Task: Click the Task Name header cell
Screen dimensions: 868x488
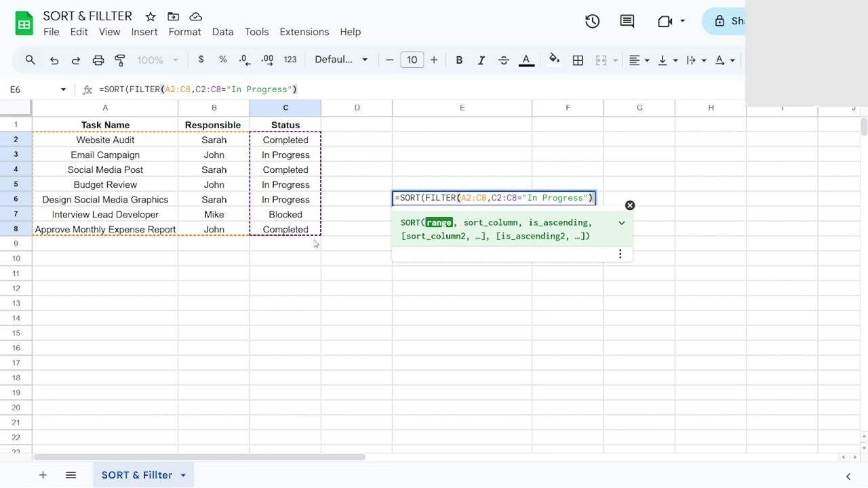Action: (x=105, y=125)
